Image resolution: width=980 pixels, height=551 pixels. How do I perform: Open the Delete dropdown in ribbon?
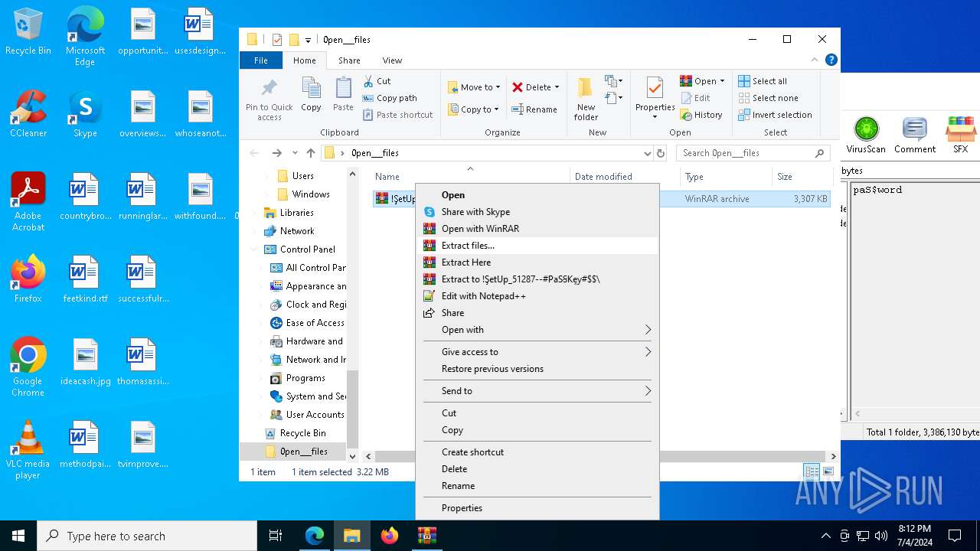tap(536, 87)
